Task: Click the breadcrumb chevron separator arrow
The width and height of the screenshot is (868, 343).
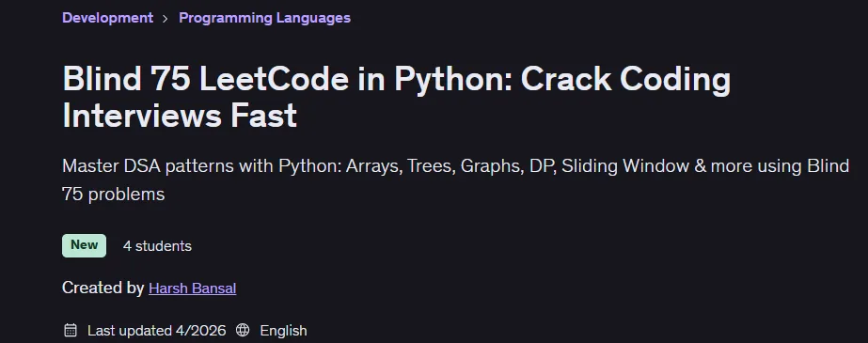Action: tap(166, 18)
